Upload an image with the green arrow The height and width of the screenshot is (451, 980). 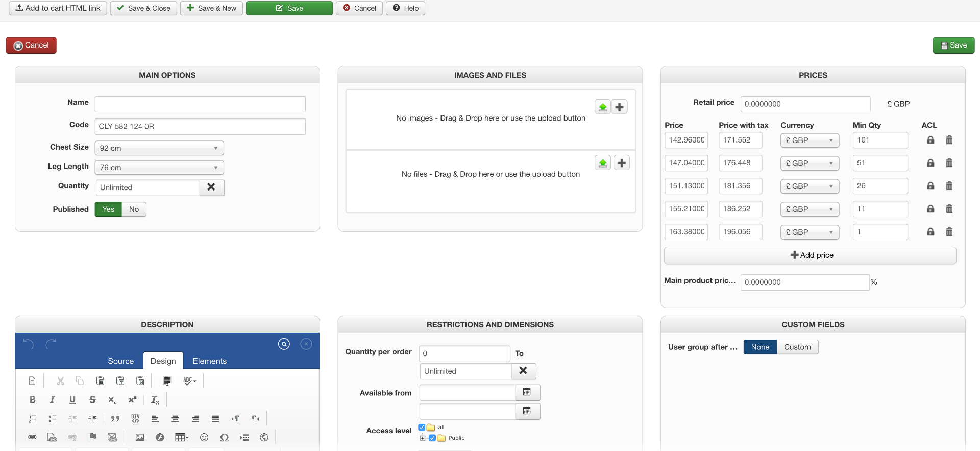tap(603, 107)
